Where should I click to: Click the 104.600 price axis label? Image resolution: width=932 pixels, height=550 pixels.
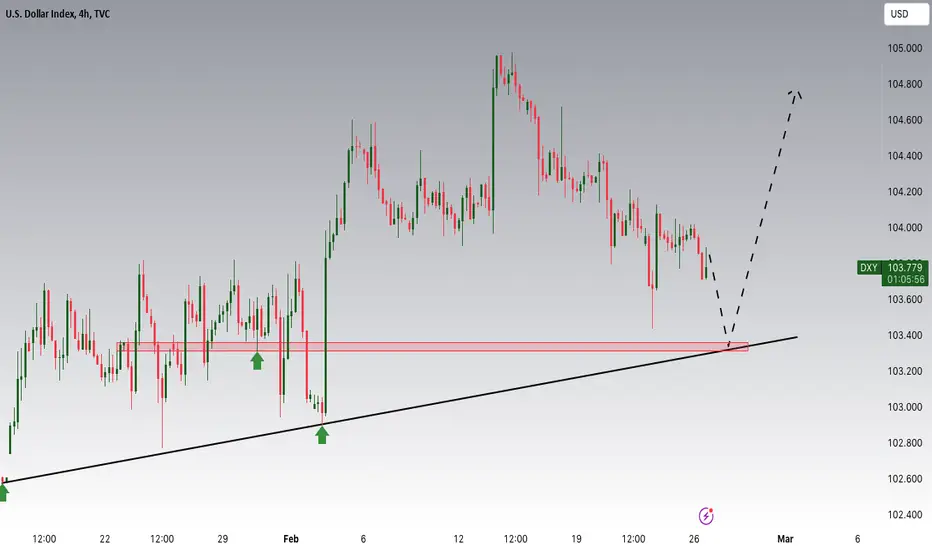(x=905, y=120)
